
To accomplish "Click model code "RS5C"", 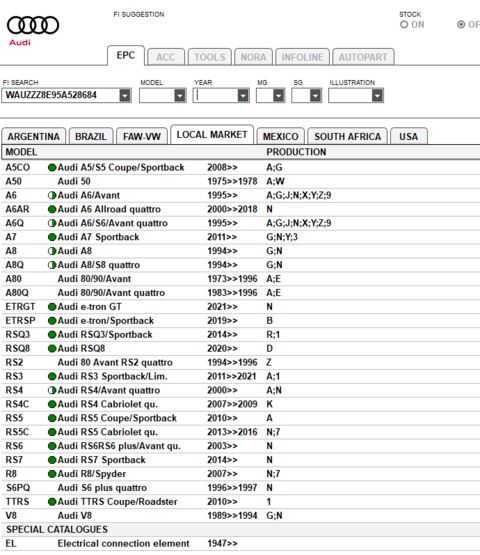I will (x=17, y=432).
